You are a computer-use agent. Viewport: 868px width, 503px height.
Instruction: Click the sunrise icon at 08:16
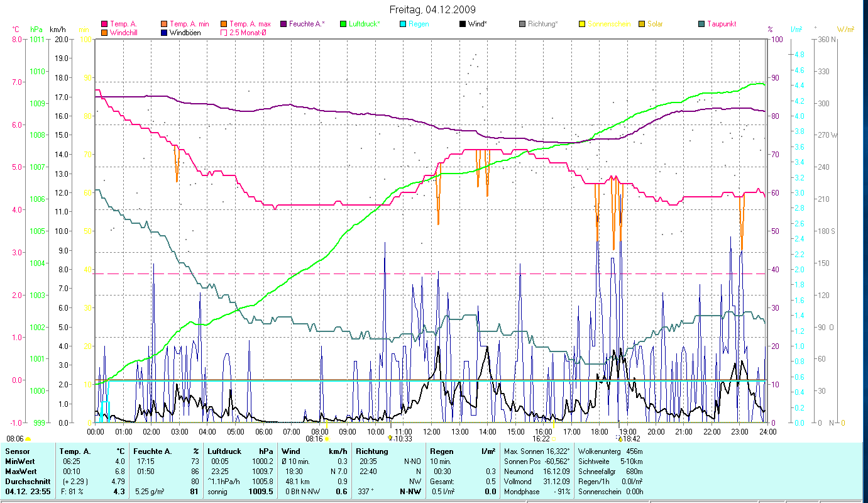(x=327, y=439)
